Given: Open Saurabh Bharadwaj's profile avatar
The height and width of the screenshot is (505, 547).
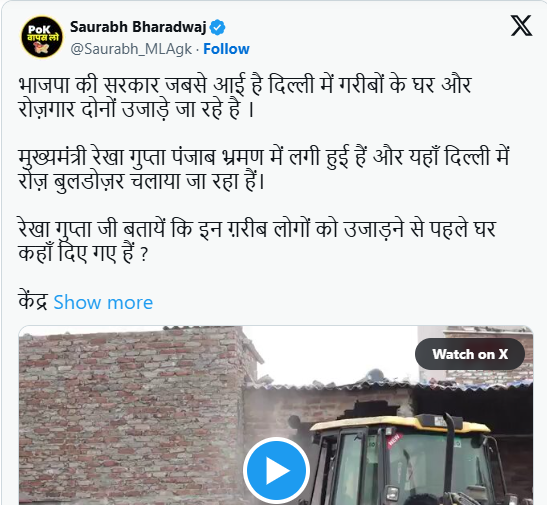Looking at the screenshot, I should [x=42, y=37].
